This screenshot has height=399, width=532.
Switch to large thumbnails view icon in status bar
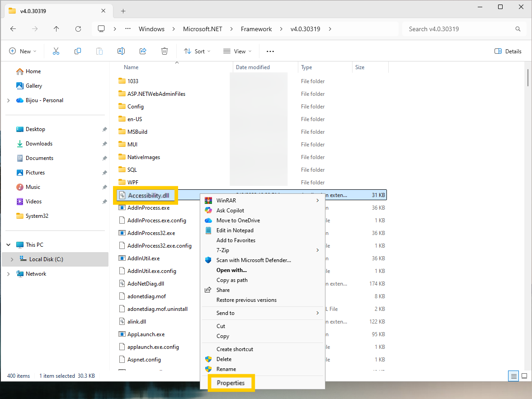(524, 376)
